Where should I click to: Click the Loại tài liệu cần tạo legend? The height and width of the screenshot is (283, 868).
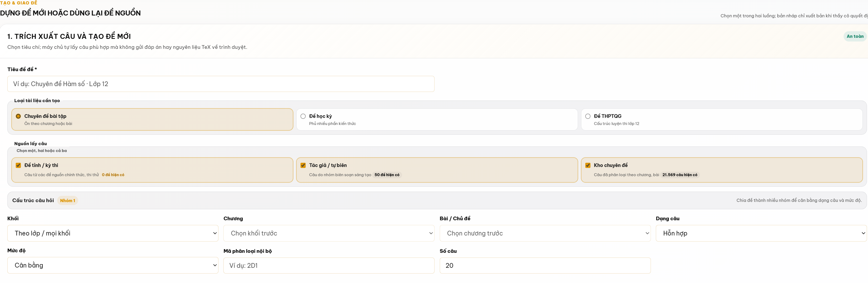[x=37, y=101]
